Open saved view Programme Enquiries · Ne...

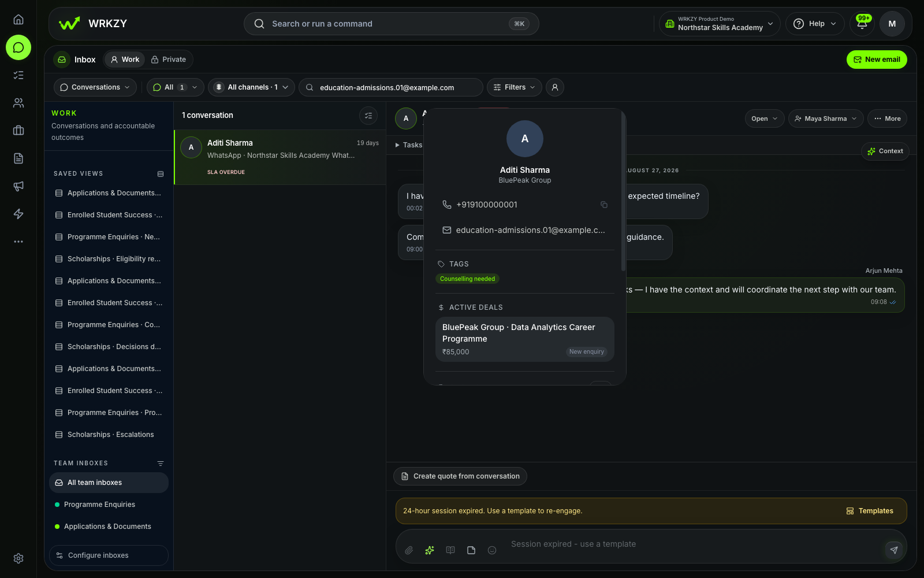(x=108, y=237)
